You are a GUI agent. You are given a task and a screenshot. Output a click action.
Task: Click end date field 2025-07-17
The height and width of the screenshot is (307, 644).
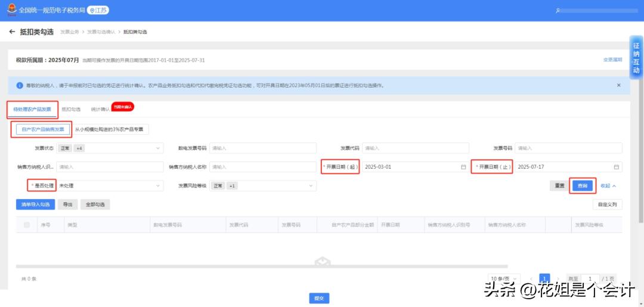568,167
